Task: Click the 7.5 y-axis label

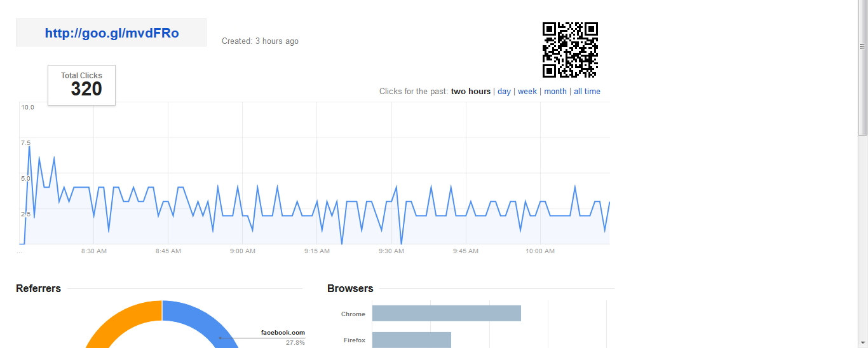Action: 25,143
